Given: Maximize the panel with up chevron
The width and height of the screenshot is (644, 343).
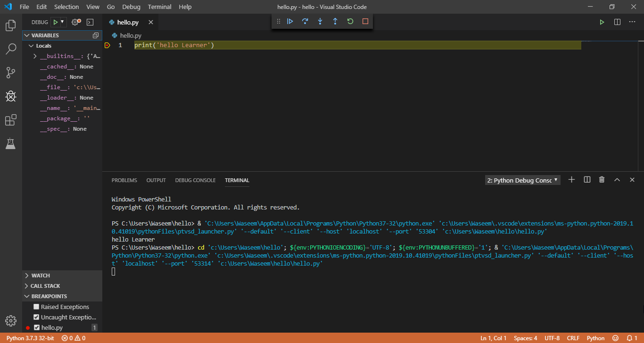Looking at the screenshot, I should pyautogui.click(x=617, y=180).
